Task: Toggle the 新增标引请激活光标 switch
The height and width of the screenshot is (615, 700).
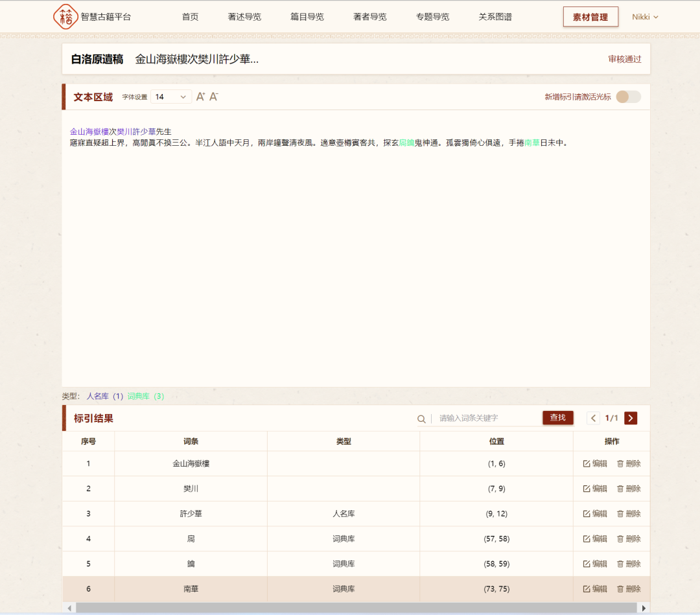Action: point(628,97)
